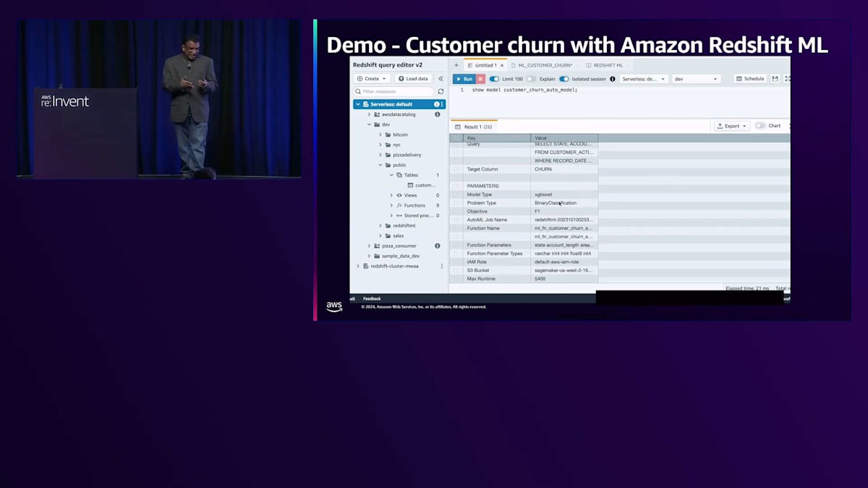This screenshot has height=488, width=868.
Task: Open the Create dropdown
Action: pyautogui.click(x=372, y=79)
